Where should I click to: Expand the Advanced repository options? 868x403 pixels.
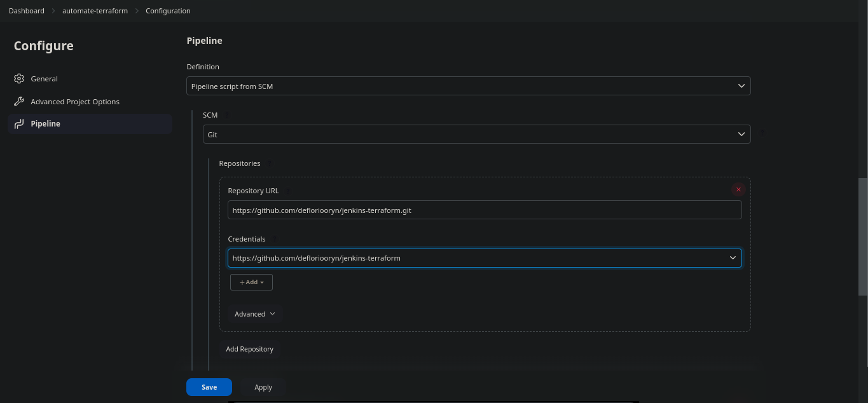[254, 314]
